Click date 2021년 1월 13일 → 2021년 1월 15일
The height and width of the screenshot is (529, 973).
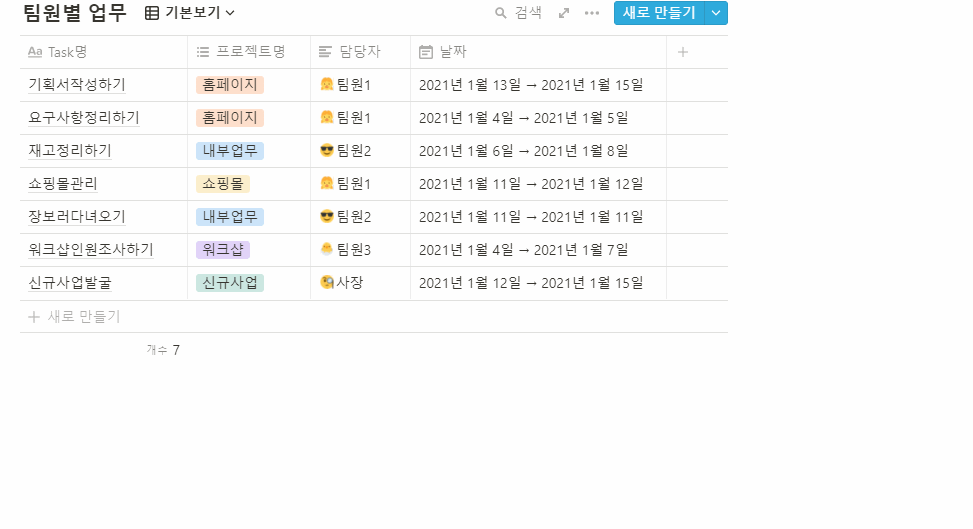(531, 84)
